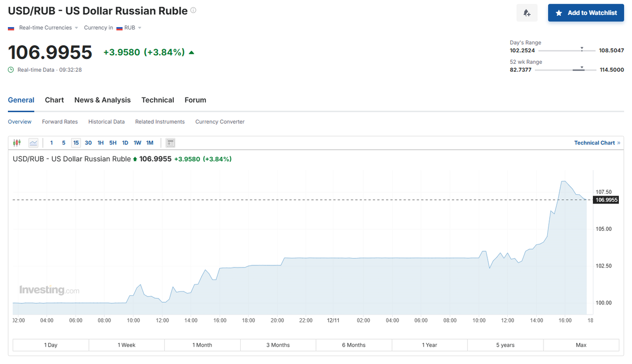632x364 pixels.
Task: Click the 52 week low 82.7377
Action: click(x=521, y=70)
